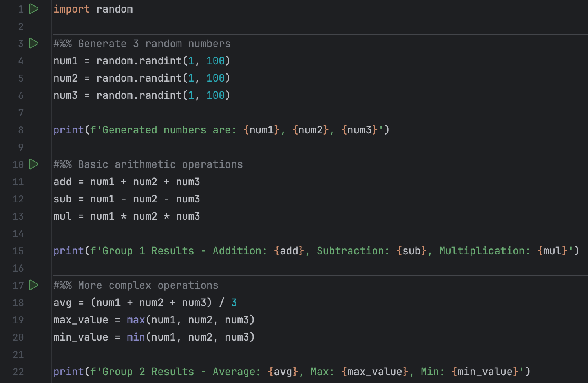
Task: Select line number 15
Action: (18, 251)
